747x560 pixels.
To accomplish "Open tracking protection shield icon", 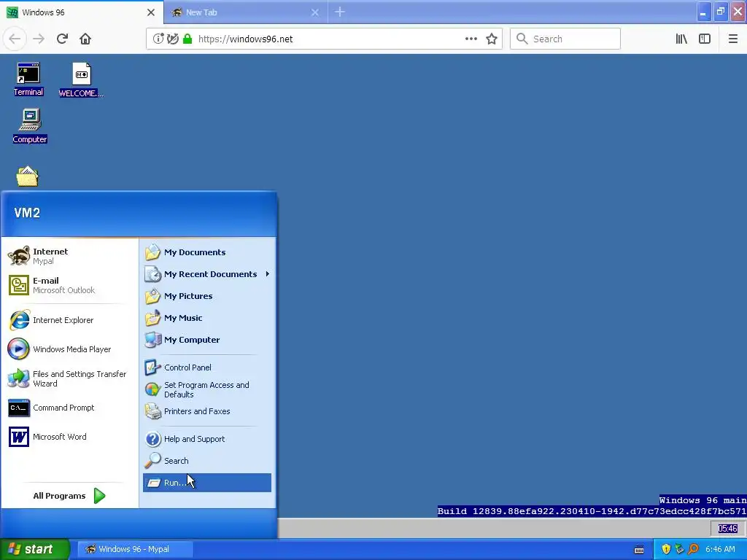I will [x=173, y=39].
